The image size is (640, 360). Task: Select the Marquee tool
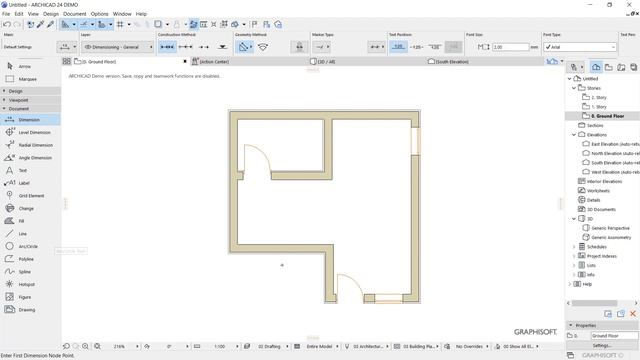[27, 79]
